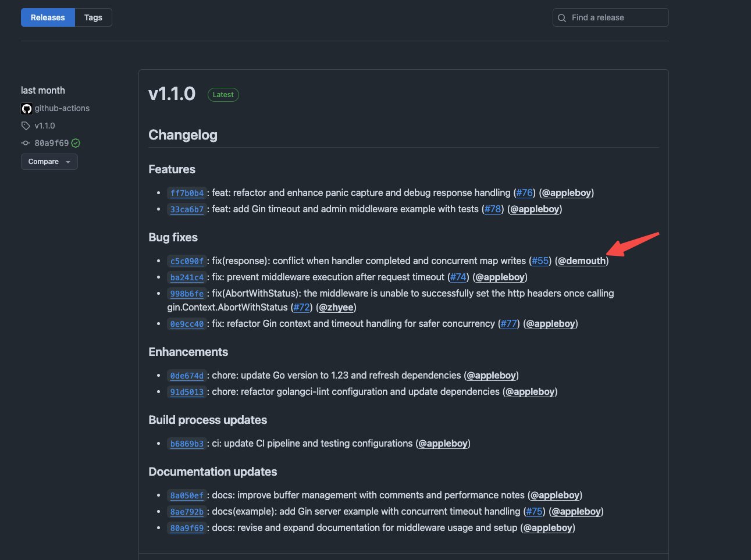Open @appleboy mention on golangci-lint line
The height and width of the screenshot is (560, 751).
[x=530, y=391]
